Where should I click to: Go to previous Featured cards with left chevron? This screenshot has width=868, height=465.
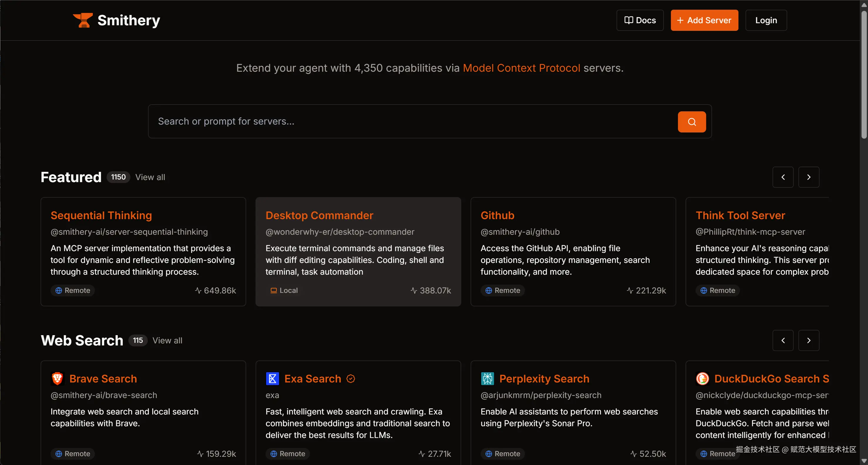pyautogui.click(x=783, y=177)
